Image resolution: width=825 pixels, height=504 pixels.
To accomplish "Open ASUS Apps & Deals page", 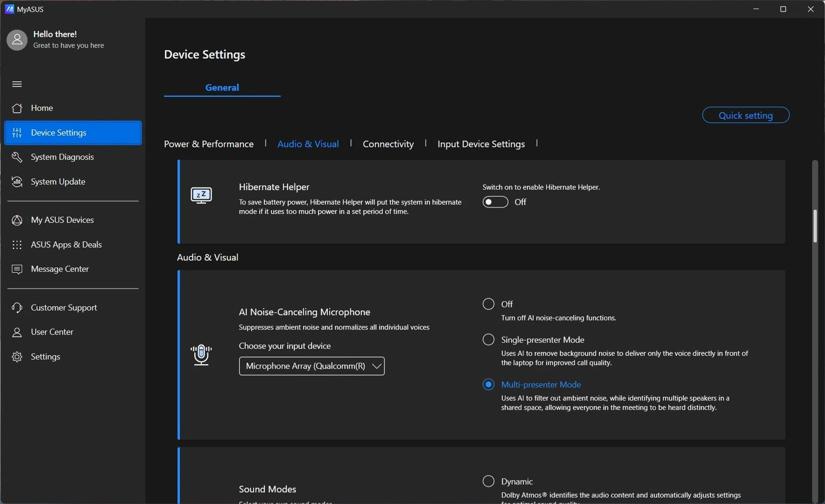I will (x=73, y=244).
